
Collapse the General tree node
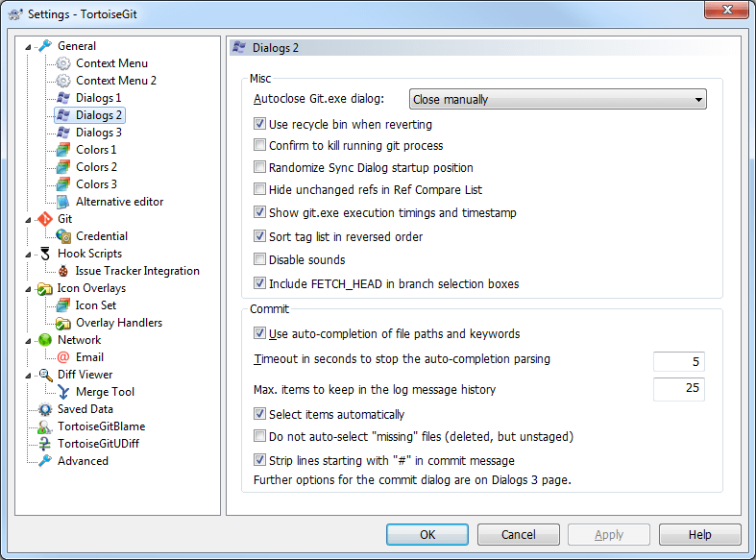[29, 47]
